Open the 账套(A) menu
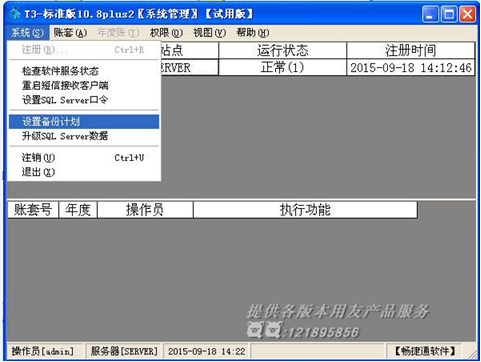Image resolution: width=481 pixels, height=362 pixels. [70, 33]
